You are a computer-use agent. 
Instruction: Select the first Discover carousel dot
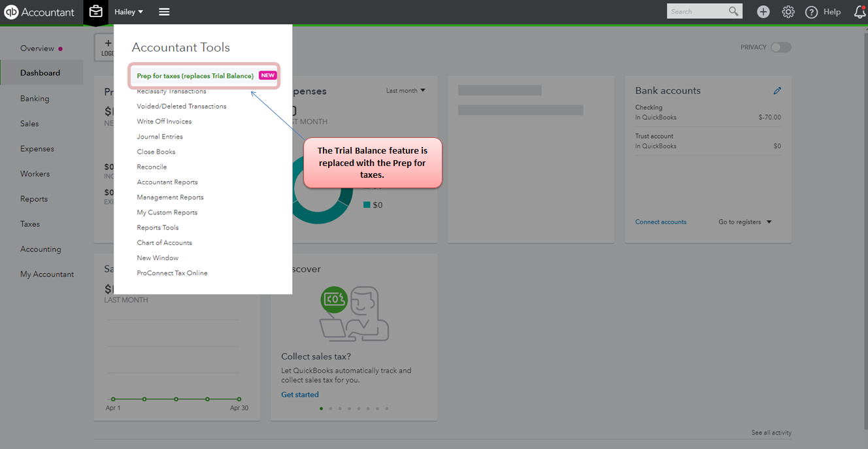click(321, 408)
